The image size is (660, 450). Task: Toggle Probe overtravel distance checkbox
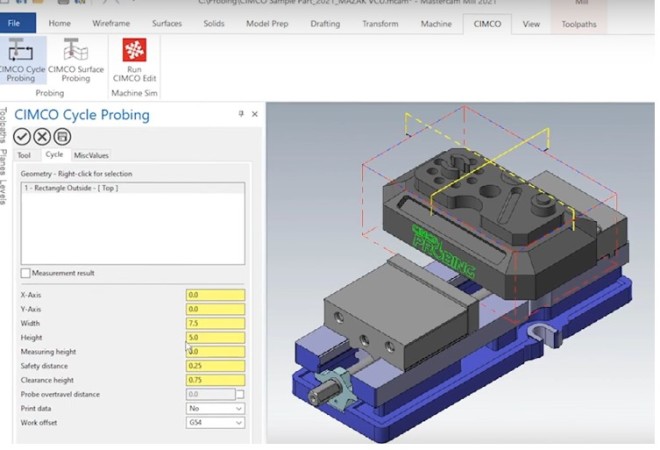[240, 394]
